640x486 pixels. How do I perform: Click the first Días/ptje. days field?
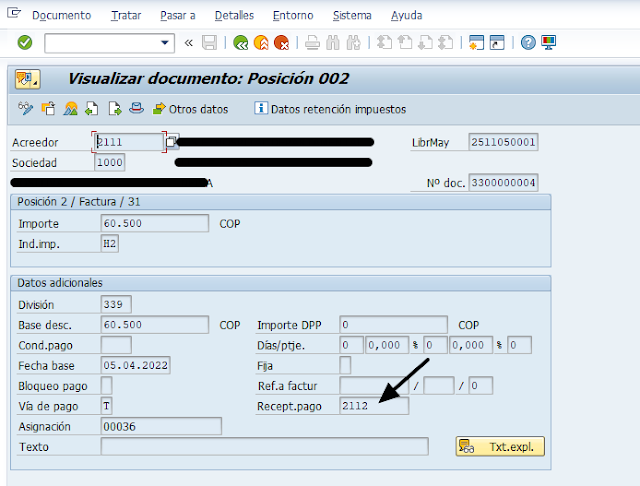click(351, 345)
